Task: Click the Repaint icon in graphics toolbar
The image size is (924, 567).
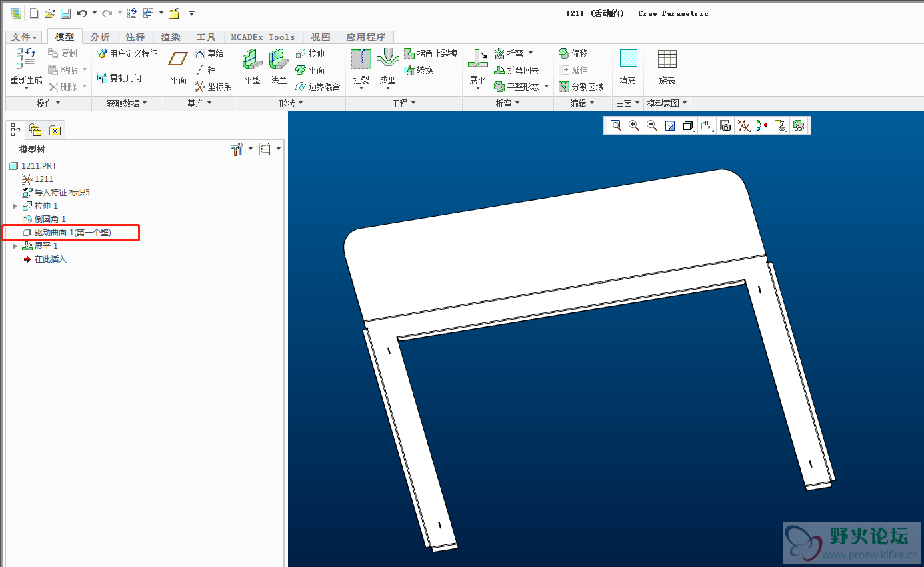Action: (x=670, y=125)
